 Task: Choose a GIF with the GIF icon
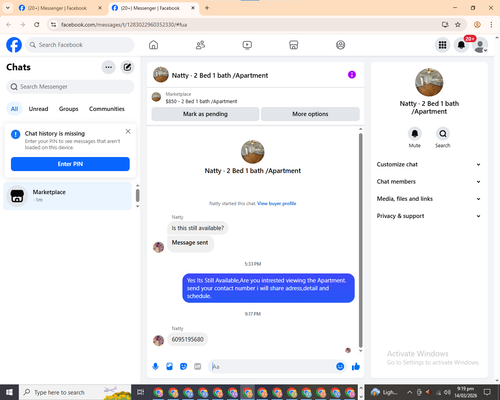[x=198, y=367]
